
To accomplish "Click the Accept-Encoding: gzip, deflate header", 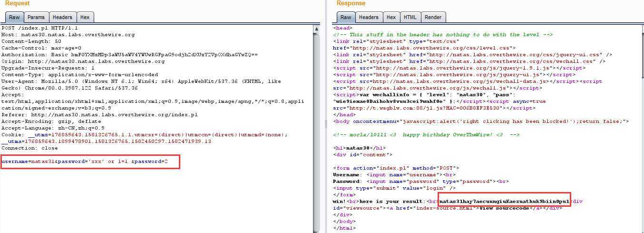I will [51, 122].
